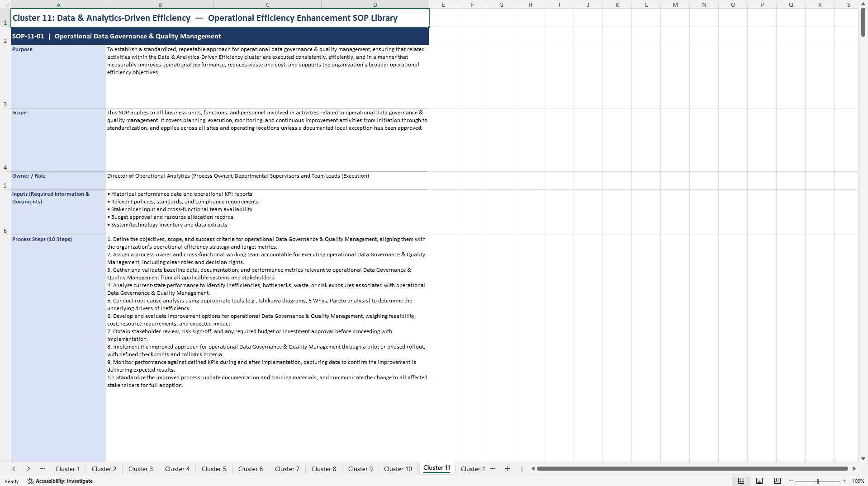Select column M header
This screenshot has width=868, height=486.
coord(675,5)
